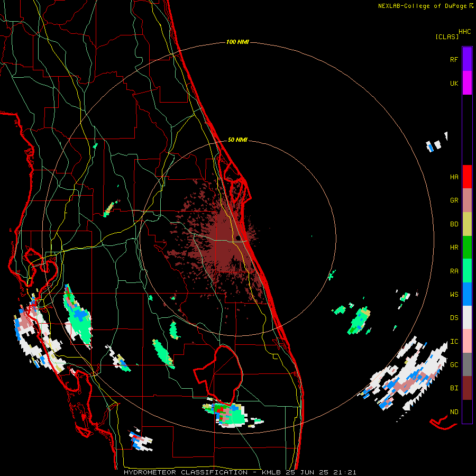Click the UK magenta legend swatch

click(467, 83)
